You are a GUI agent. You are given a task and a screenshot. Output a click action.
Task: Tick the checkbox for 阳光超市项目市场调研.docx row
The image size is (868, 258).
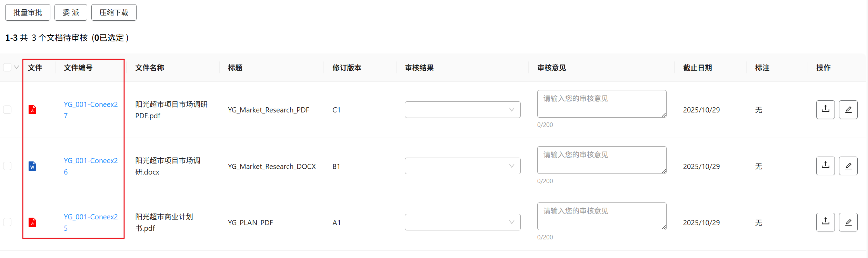pyautogui.click(x=7, y=166)
